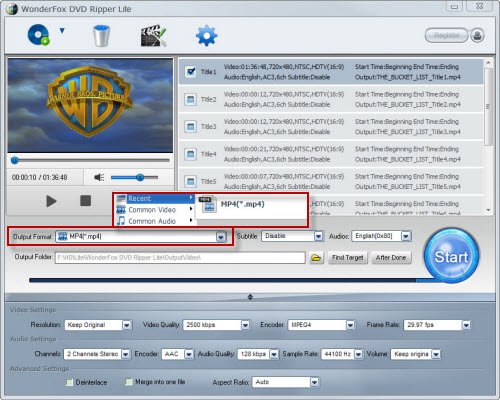Image resolution: width=500 pixels, height=400 pixels.
Task: Click the trash bin clear list icon
Action: point(101,35)
